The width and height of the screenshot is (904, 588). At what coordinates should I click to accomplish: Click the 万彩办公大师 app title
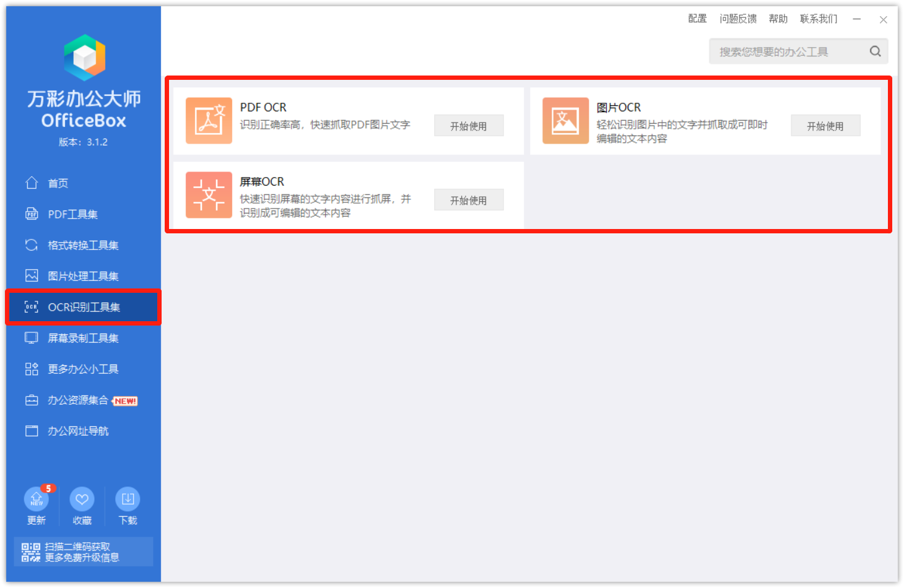[84, 98]
